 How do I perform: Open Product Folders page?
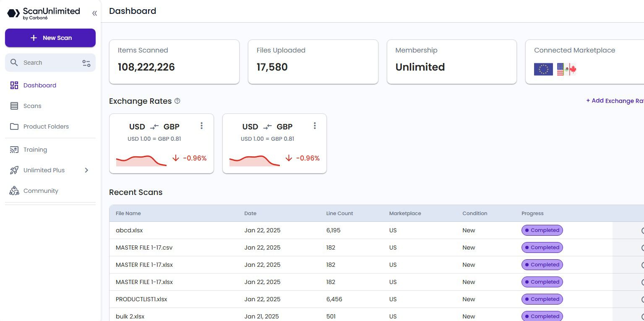(46, 126)
